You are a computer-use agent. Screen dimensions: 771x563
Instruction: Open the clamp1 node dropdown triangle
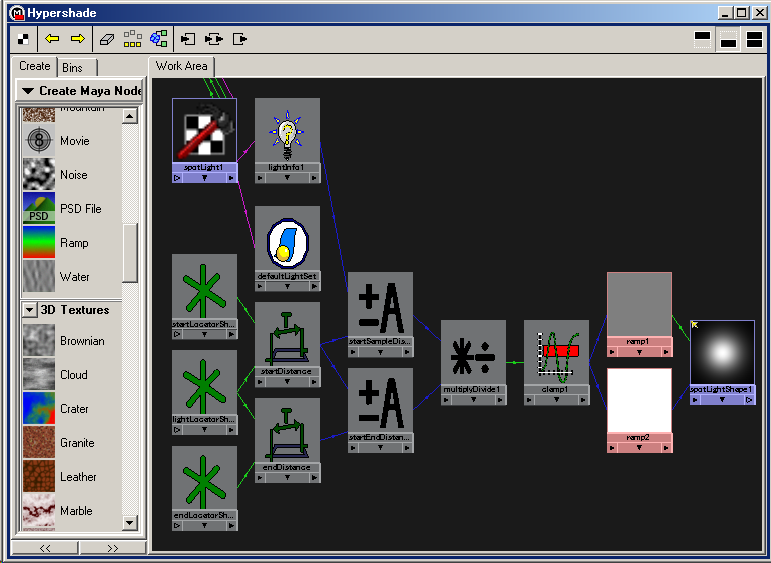tap(556, 400)
